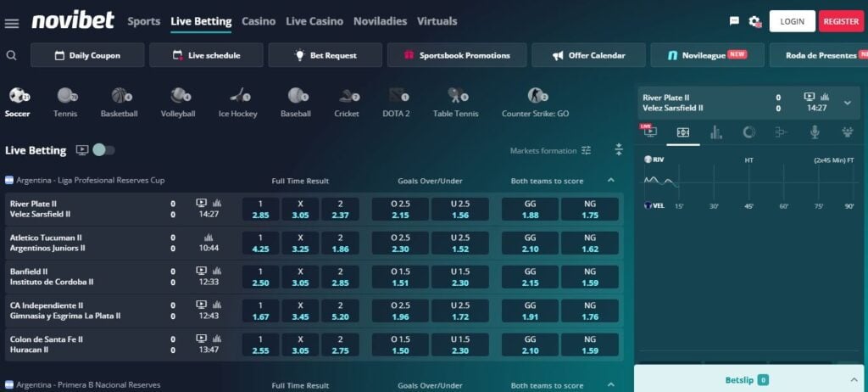
Task: Open the Casino tab
Action: tap(259, 21)
